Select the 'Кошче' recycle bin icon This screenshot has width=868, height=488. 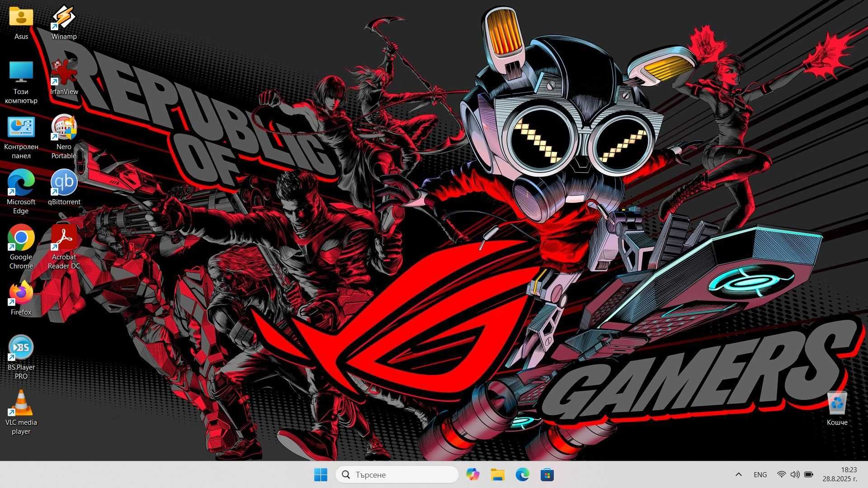837,408
